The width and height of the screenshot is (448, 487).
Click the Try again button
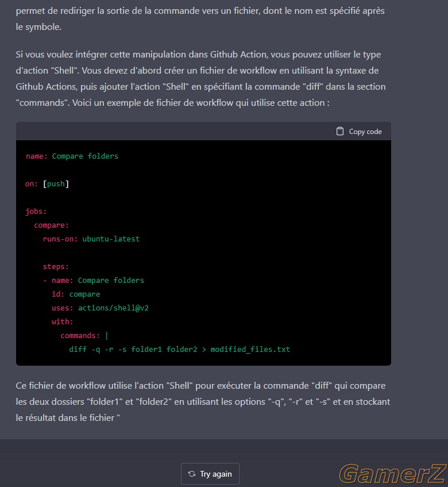pos(210,474)
